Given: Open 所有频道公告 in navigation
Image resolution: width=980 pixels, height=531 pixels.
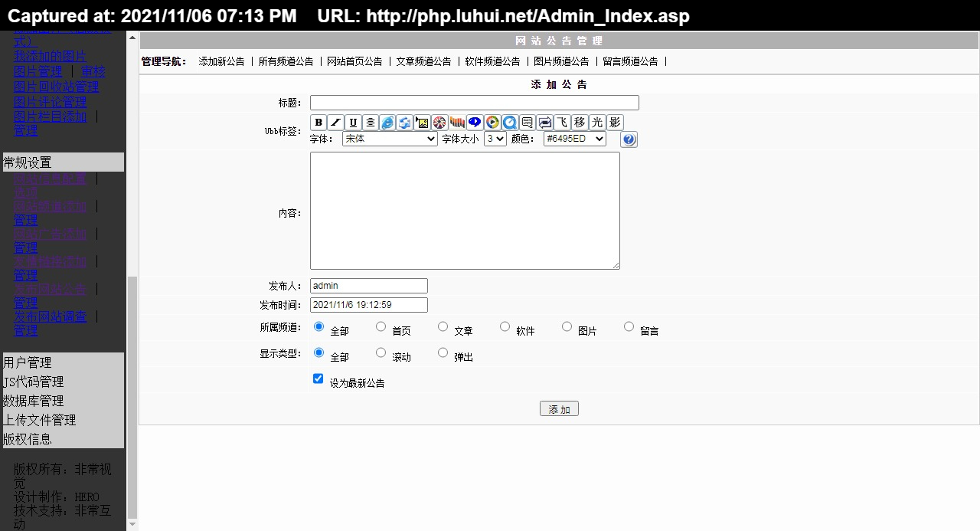Looking at the screenshot, I should click(286, 61).
